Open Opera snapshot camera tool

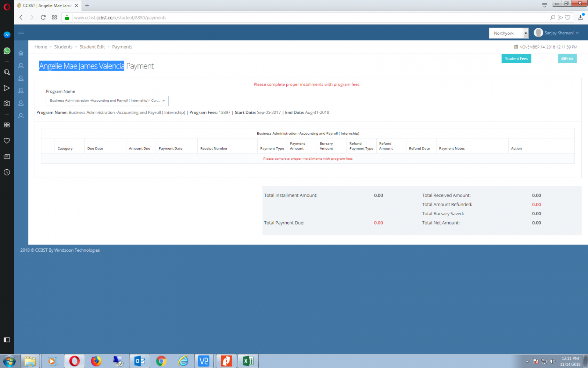[7, 104]
